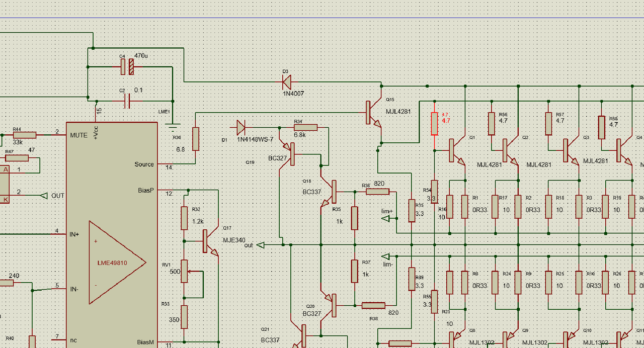Select the RV1 500 potentiometer
This screenshot has width=644, height=348.
tap(185, 272)
